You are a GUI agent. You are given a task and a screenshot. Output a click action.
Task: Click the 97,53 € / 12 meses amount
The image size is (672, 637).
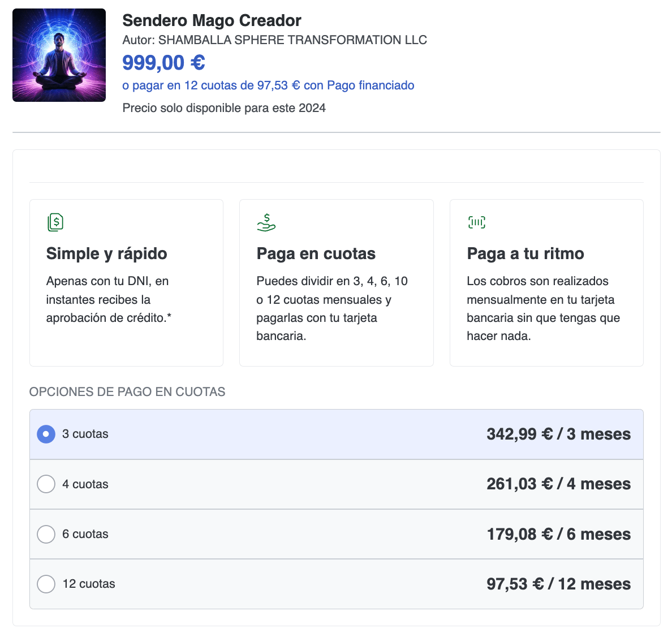click(559, 584)
